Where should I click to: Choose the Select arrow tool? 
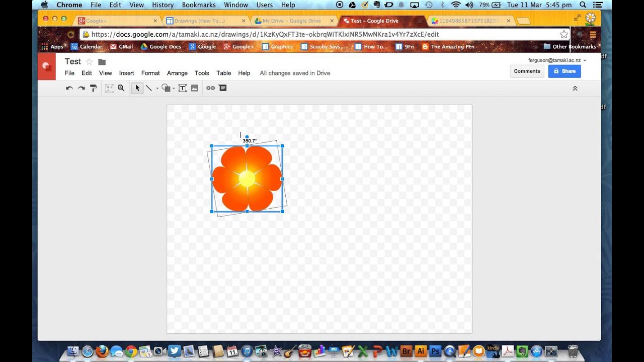[137, 88]
